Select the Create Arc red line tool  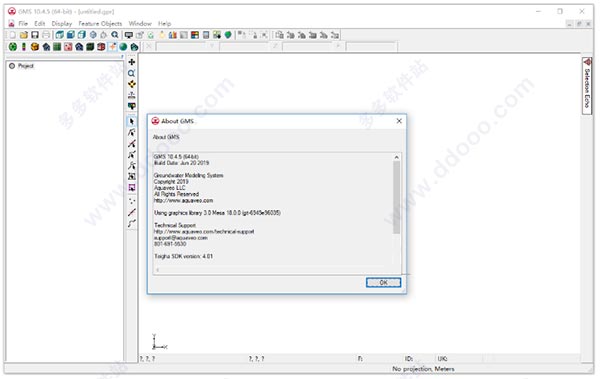click(132, 212)
